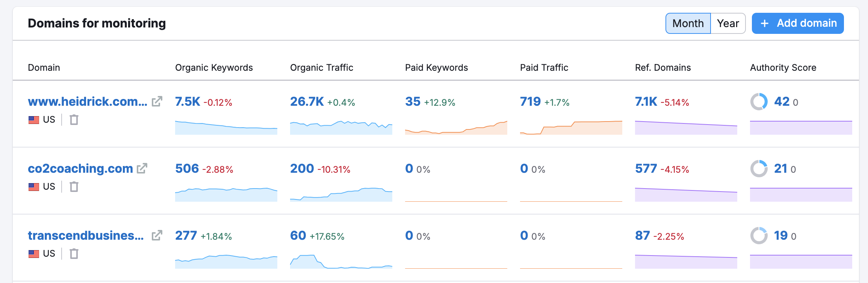Switch the period toggle to Month
The image size is (868, 283).
click(x=688, y=23)
